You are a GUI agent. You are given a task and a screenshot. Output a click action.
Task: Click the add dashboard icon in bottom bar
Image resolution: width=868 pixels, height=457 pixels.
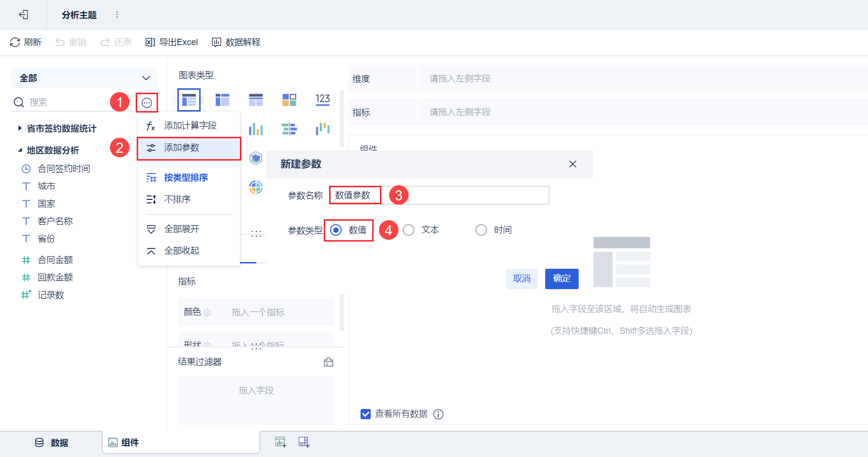(304, 442)
